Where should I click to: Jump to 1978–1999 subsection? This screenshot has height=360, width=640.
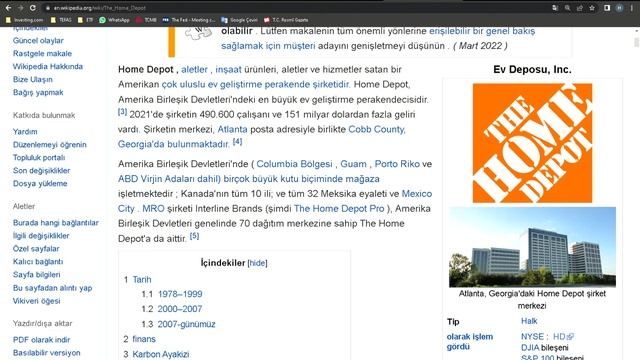click(180, 294)
